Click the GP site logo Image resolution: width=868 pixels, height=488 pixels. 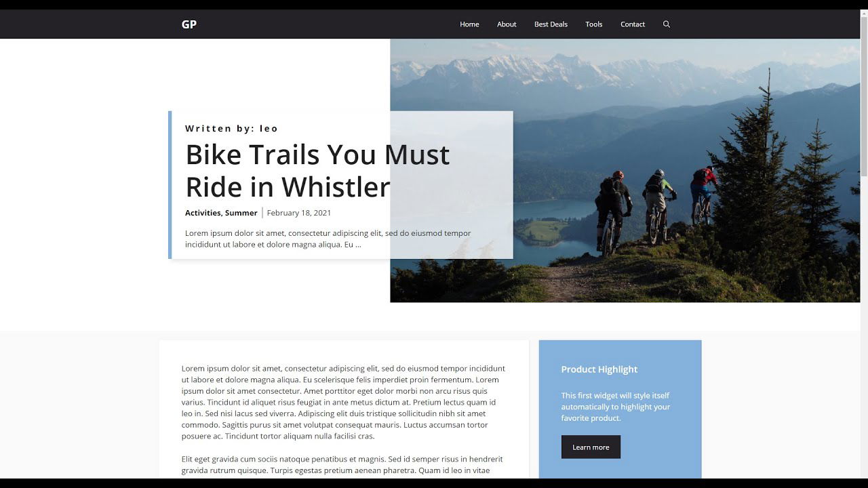189,24
